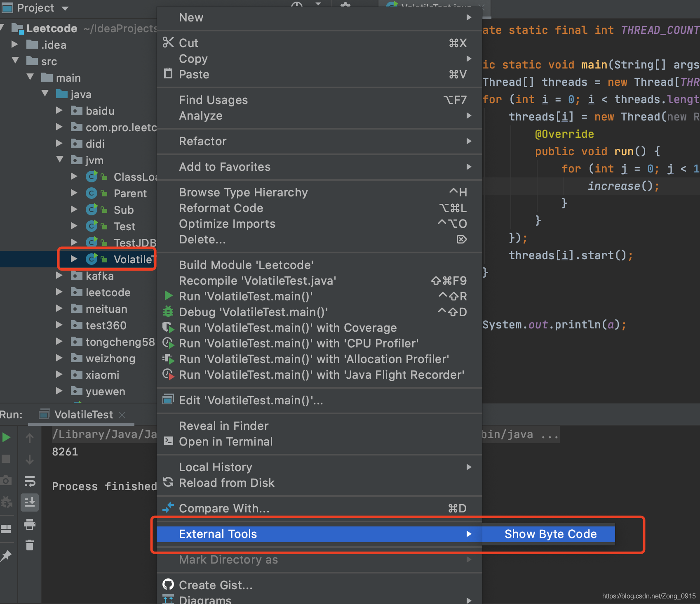Click the attach debugger bug icon
This screenshot has height=604, width=700.
(x=6, y=502)
